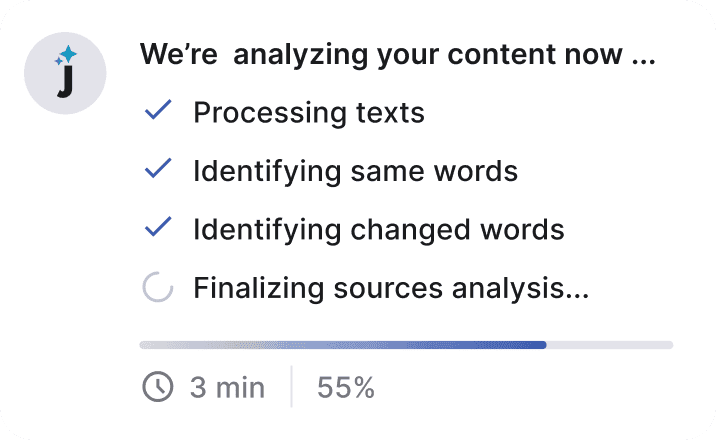Click the loading spinner beside Finalizing sources
The width and height of the screenshot is (716, 440).
pyautogui.click(x=158, y=287)
